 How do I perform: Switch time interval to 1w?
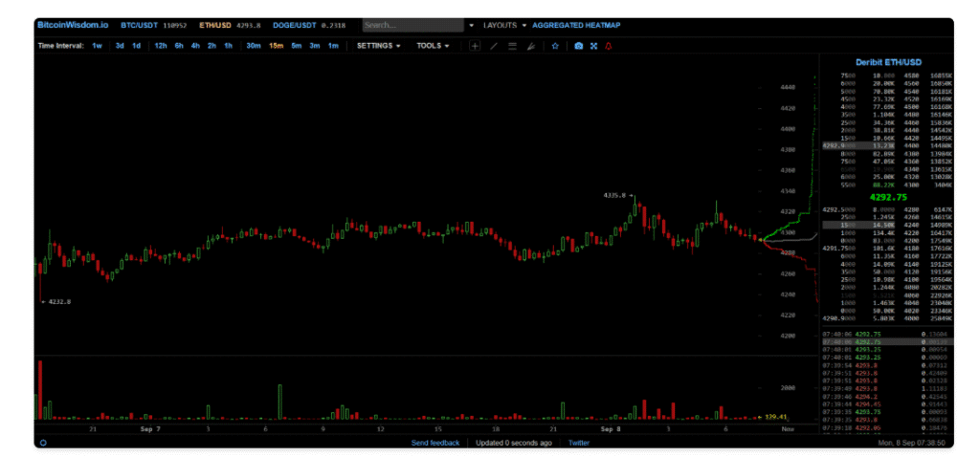98,46
